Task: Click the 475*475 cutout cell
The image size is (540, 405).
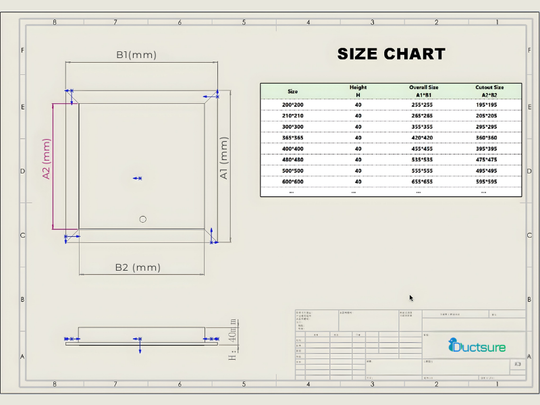Action: (x=486, y=159)
